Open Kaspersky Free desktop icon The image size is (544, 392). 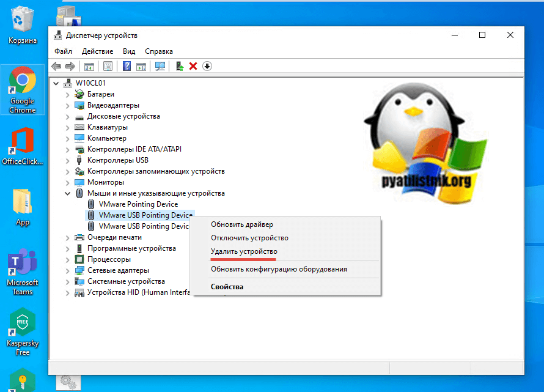point(23,329)
